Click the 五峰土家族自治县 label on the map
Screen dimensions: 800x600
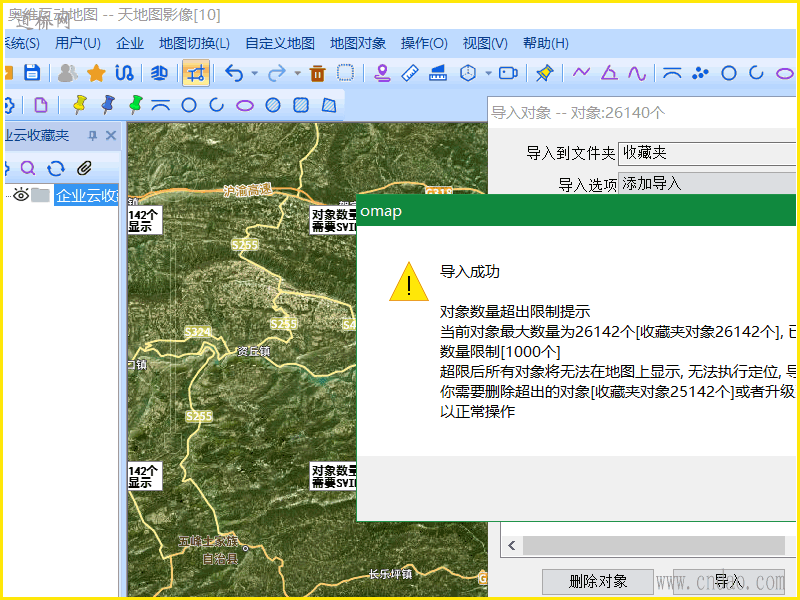208,550
